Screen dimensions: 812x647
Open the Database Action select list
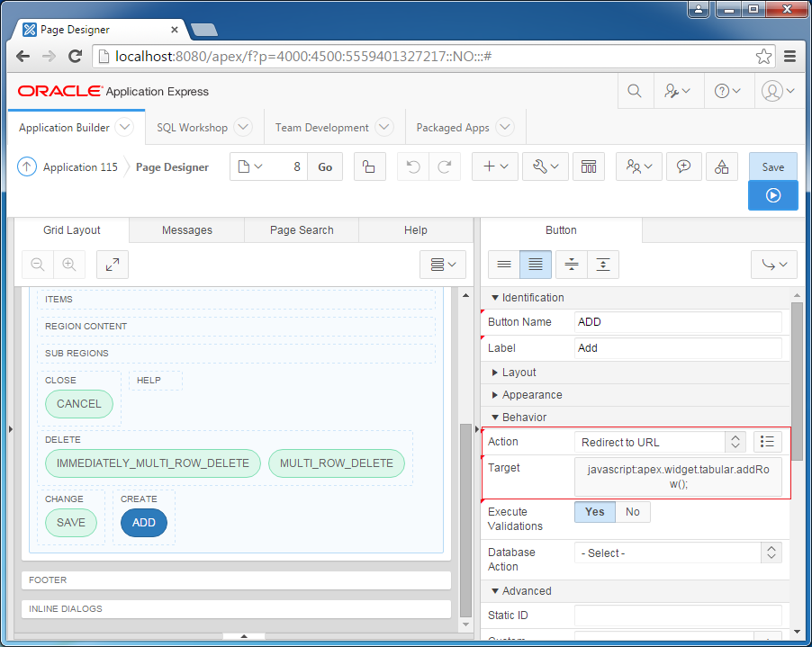(x=678, y=553)
